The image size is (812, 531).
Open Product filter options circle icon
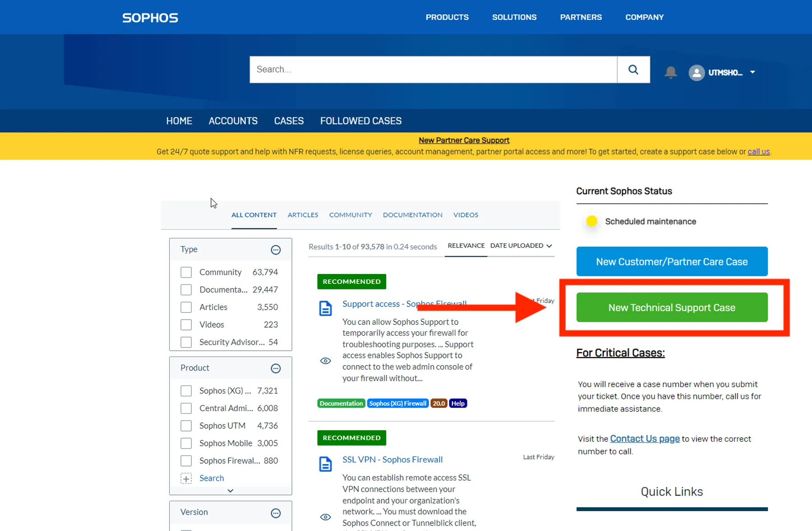pos(276,368)
